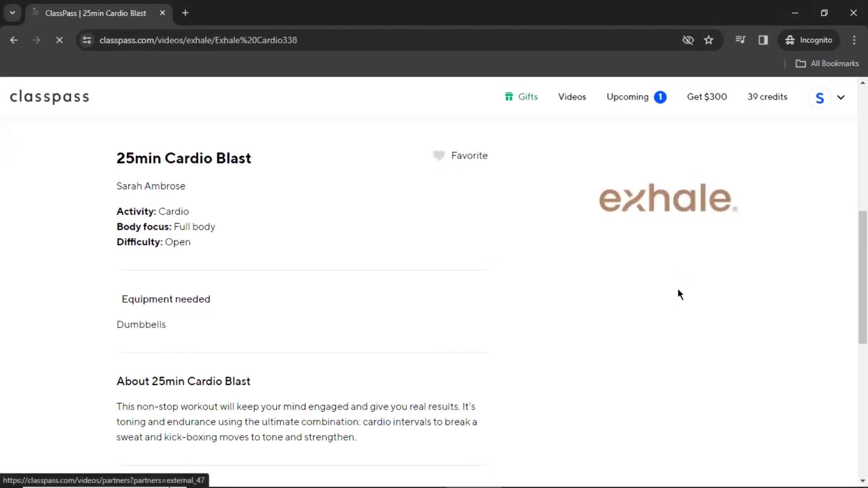Expand the account dropdown chevron

tap(841, 97)
